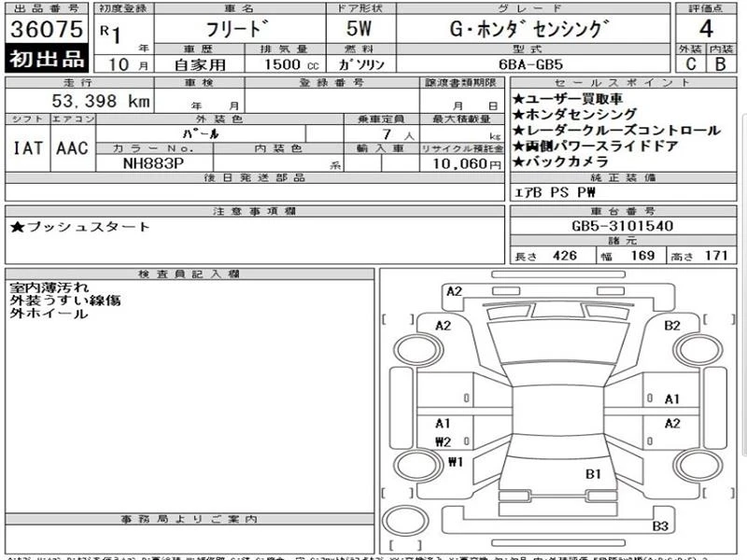This screenshot has height=560, width=747.
Task: Click the mileage value 53,398 km
Action: point(101,101)
